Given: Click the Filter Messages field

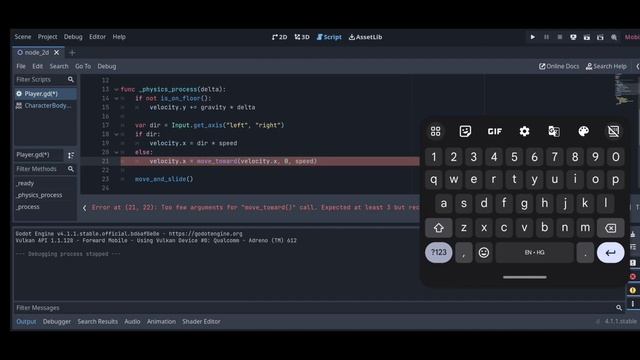Looking at the screenshot, I should click(319, 308).
